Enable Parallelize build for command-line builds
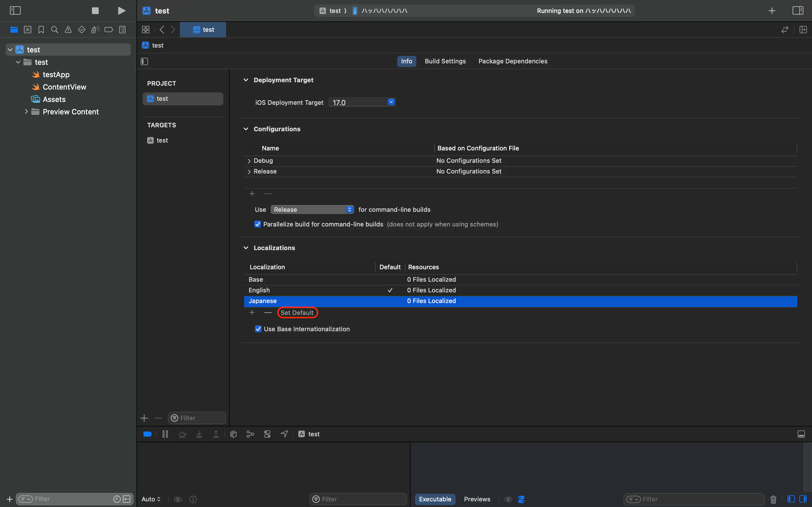Screen dimensions: 812x507 (258, 224)
